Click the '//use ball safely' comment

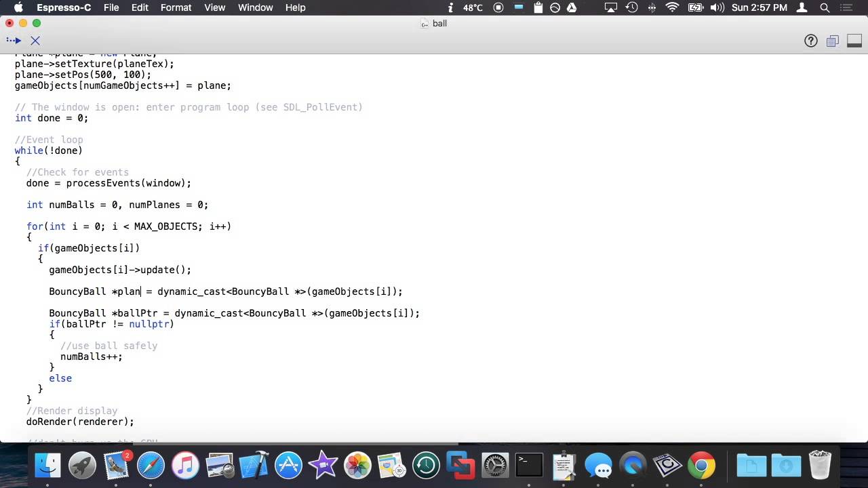tap(108, 346)
